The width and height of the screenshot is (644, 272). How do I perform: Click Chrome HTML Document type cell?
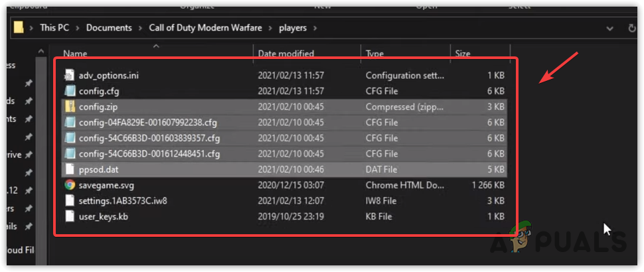(x=405, y=185)
